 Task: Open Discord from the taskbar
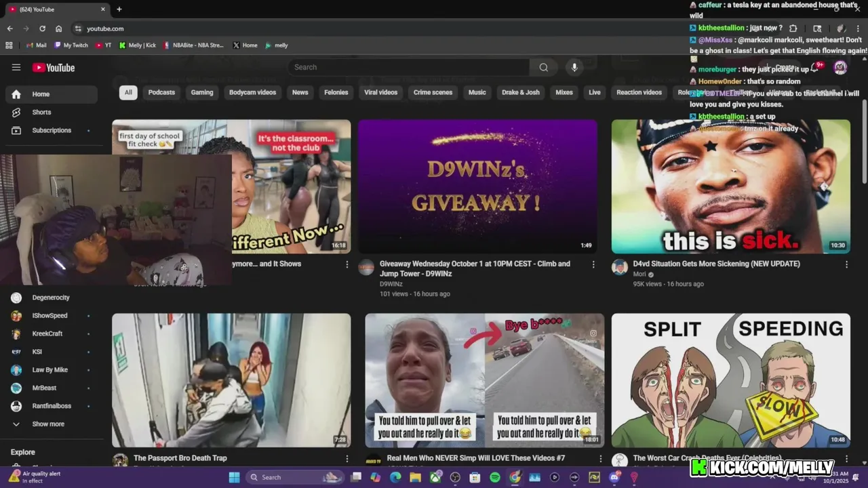tap(614, 477)
